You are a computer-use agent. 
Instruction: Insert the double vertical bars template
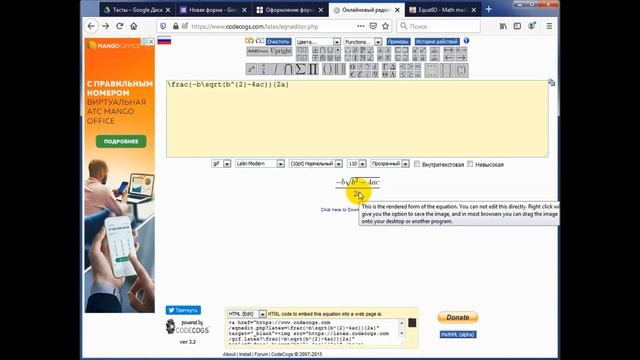340,69
